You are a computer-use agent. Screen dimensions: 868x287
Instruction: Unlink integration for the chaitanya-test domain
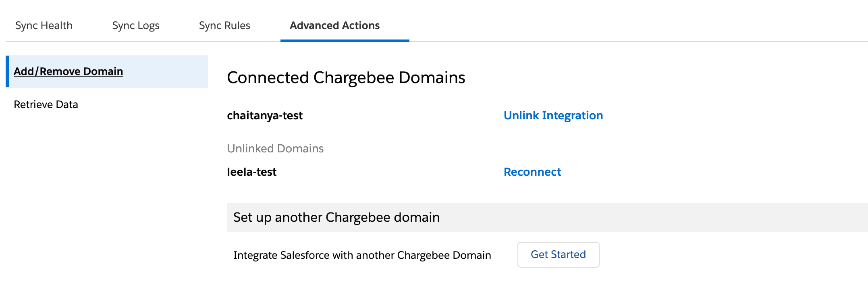coord(553,115)
